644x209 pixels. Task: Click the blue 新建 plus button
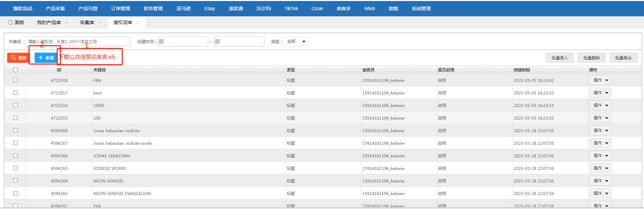(x=46, y=58)
